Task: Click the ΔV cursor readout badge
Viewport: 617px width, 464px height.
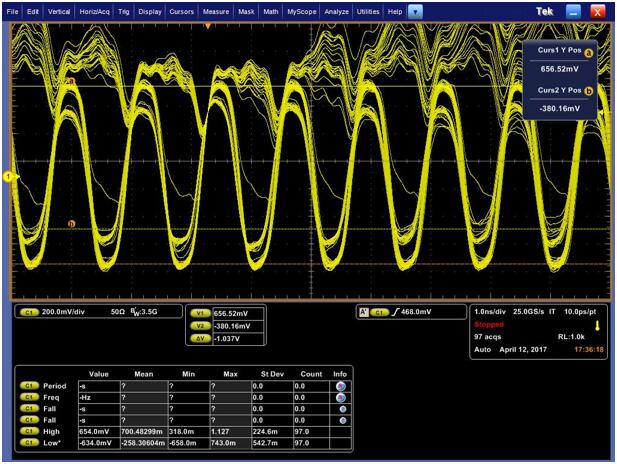Action: pos(200,337)
